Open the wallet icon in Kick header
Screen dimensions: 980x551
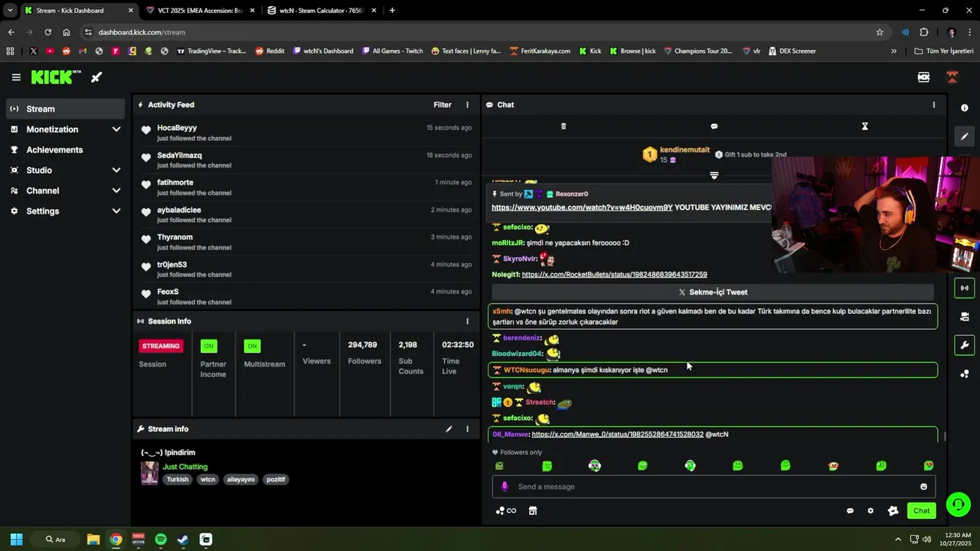coord(923,77)
